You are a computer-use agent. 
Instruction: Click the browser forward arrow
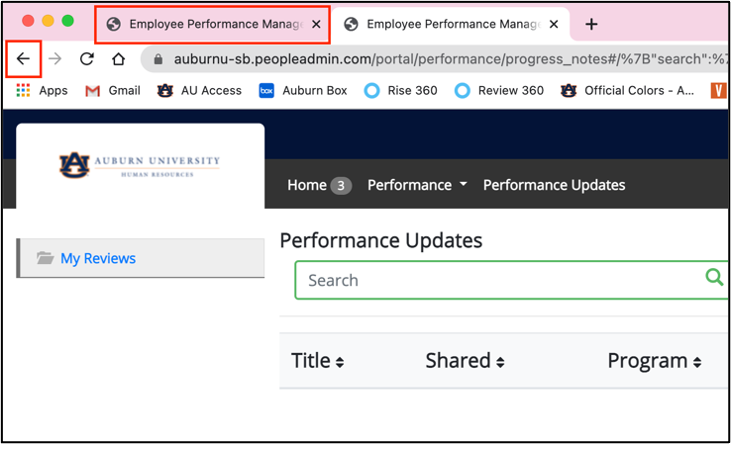[55, 59]
